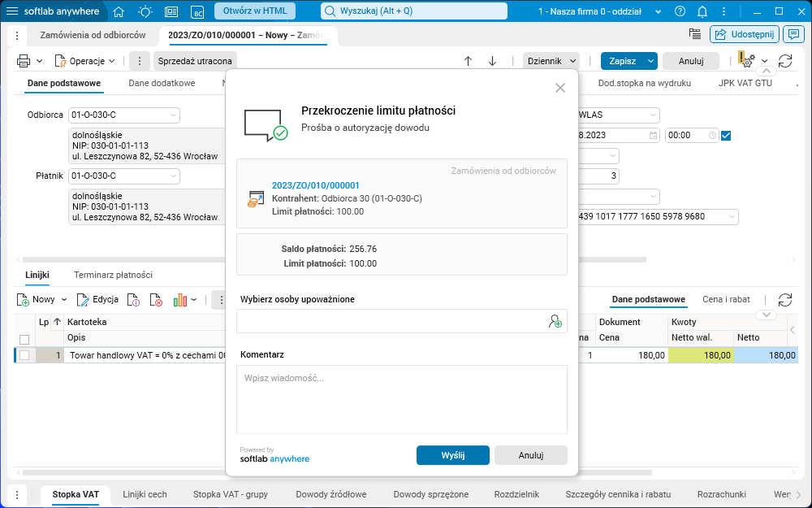Close the payment limit dialog
The image size is (812, 508).
point(560,88)
